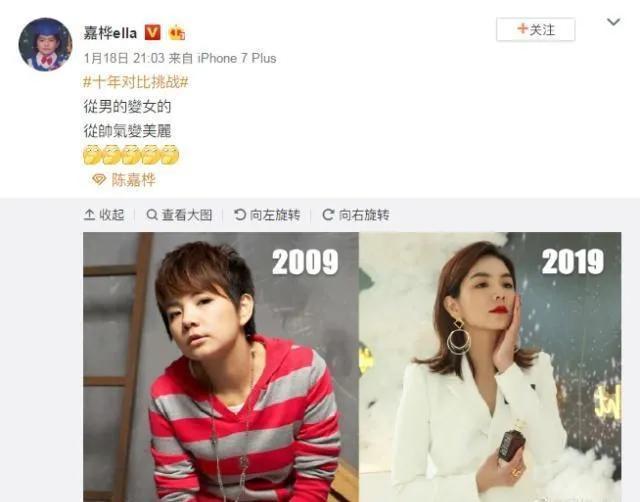The image size is (640, 502).
Task: Rotate image left with 向左旋转
Action: pyautogui.click(x=267, y=215)
